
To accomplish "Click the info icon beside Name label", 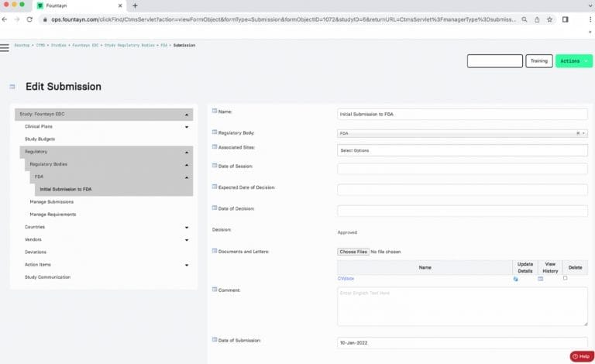I will coord(215,112).
